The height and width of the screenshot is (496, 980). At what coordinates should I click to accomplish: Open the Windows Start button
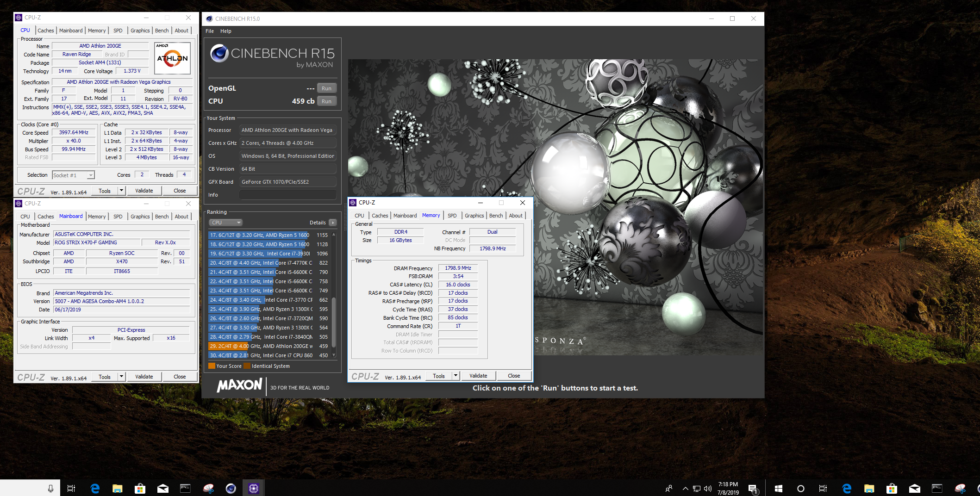[779, 488]
